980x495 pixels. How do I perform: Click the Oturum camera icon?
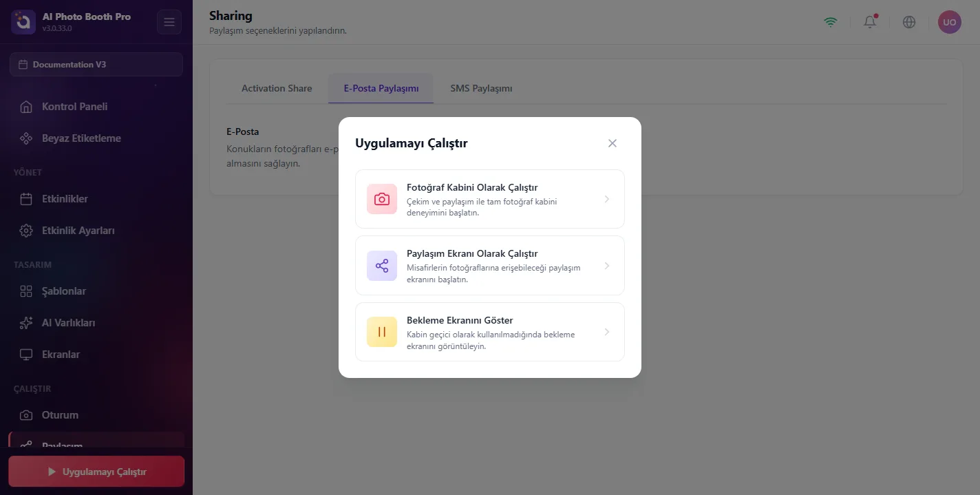(x=26, y=415)
